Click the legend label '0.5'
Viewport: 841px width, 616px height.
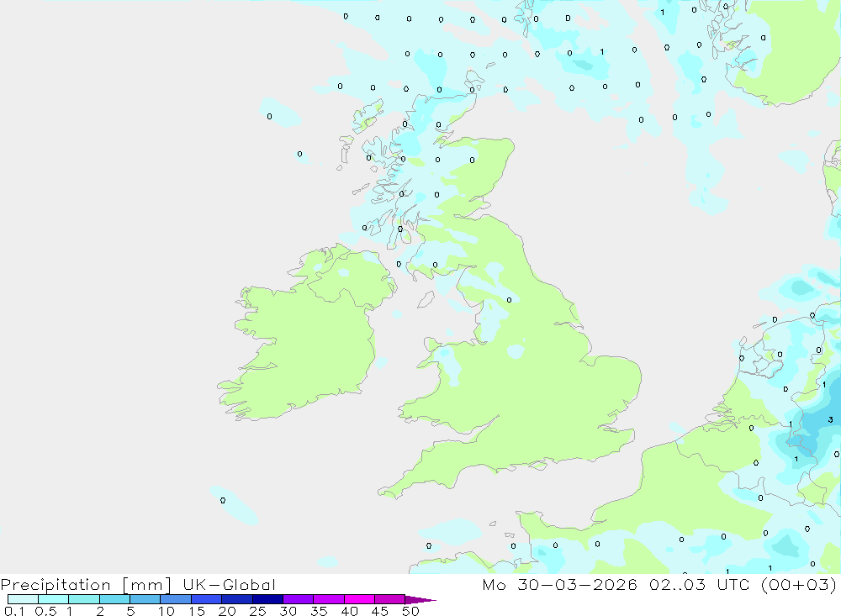45,611
